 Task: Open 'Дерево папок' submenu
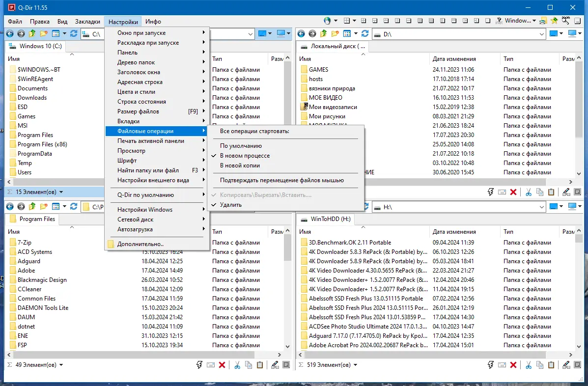(x=157, y=62)
